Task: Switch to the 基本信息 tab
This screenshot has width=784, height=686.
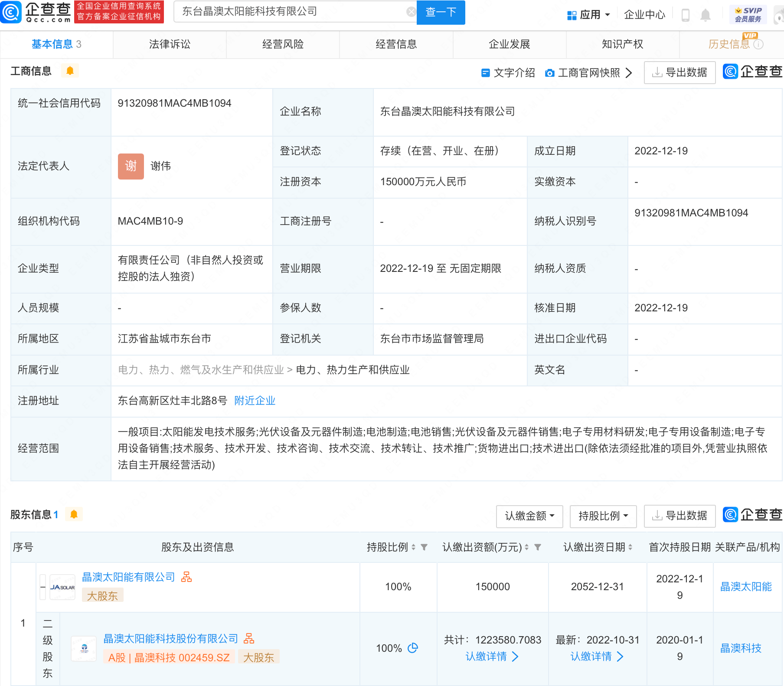Action: pyautogui.click(x=56, y=44)
